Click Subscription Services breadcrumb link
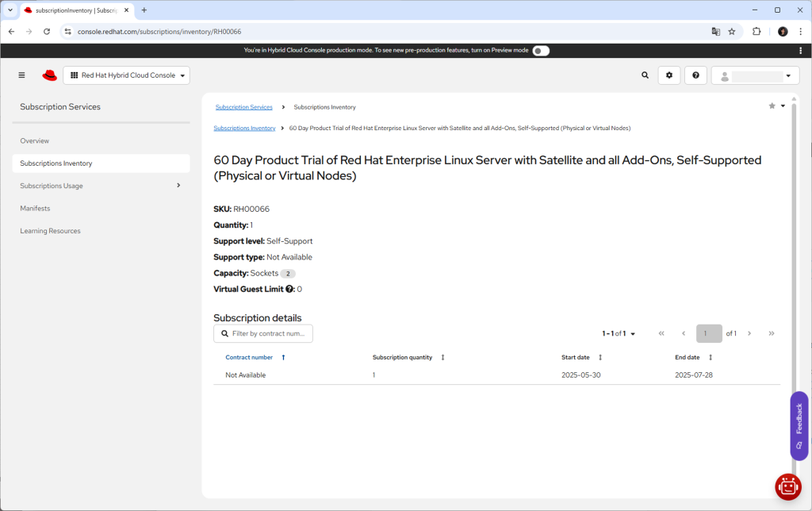This screenshot has width=812, height=511. 243,107
